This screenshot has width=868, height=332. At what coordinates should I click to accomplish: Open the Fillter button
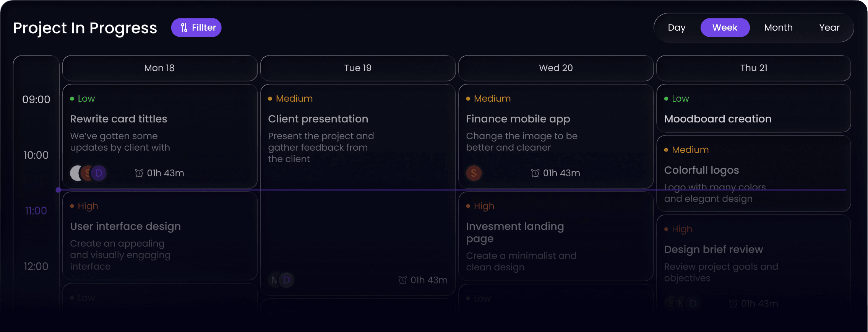[196, 28]
